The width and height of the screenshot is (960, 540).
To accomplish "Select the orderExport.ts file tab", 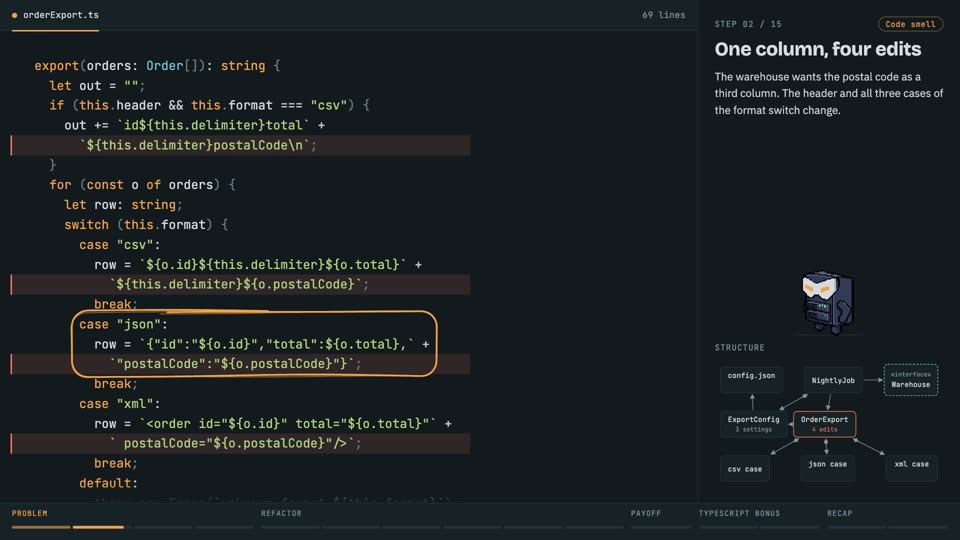I will click(55, 15).
